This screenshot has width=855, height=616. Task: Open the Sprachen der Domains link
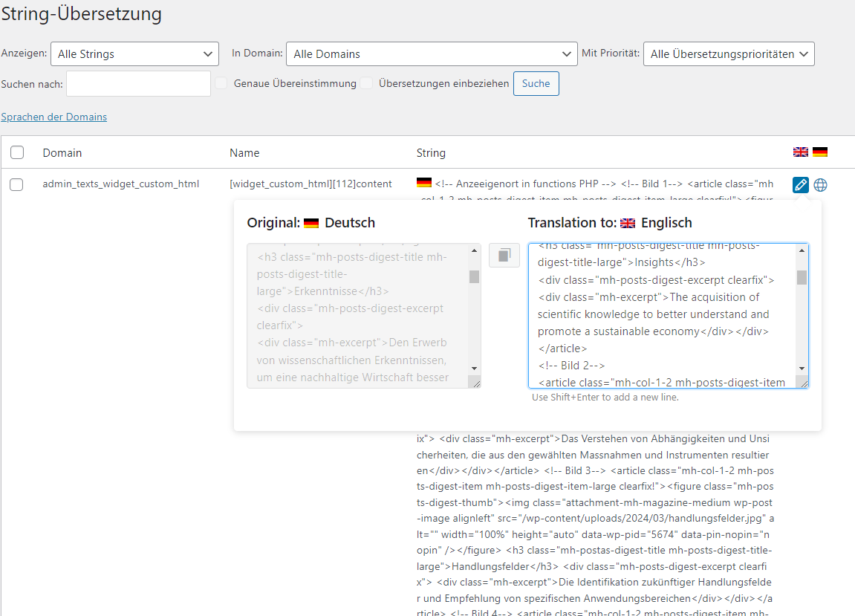(x=53, y=117)
